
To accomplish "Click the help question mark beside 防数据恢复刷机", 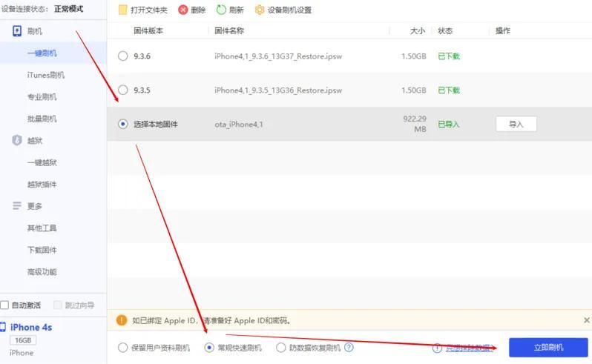I will [349, 348].
